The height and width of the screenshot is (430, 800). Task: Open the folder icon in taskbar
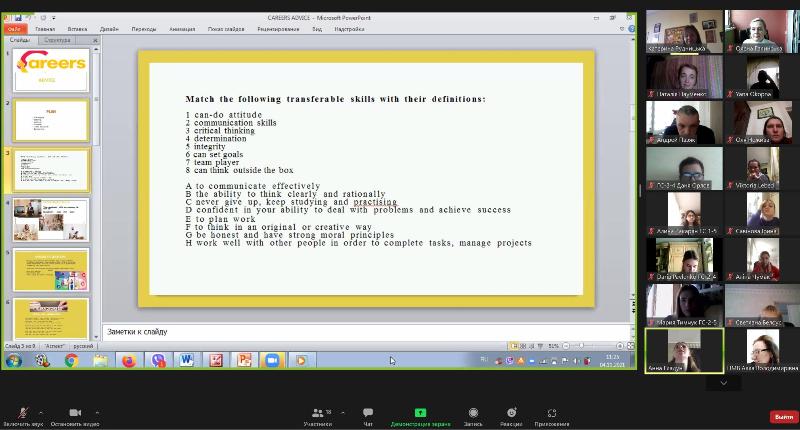(x=101, y=361)
